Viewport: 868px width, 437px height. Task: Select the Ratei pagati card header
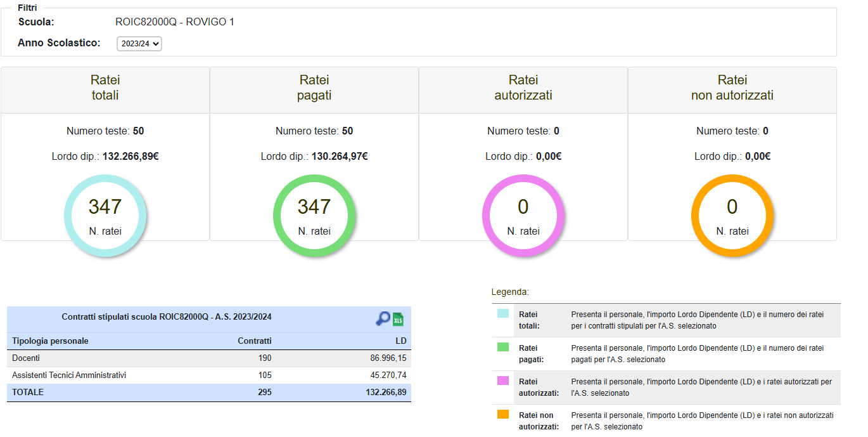click(314, 88)
